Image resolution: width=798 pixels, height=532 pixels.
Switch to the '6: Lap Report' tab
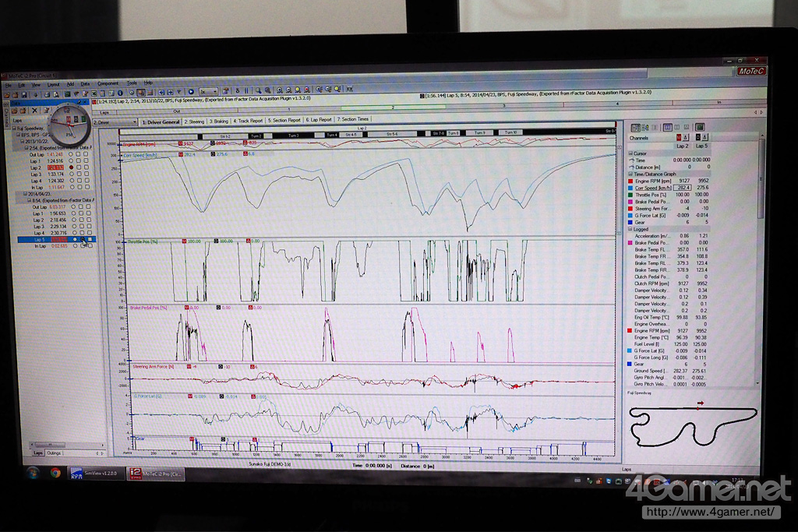(x=319, y=119)
